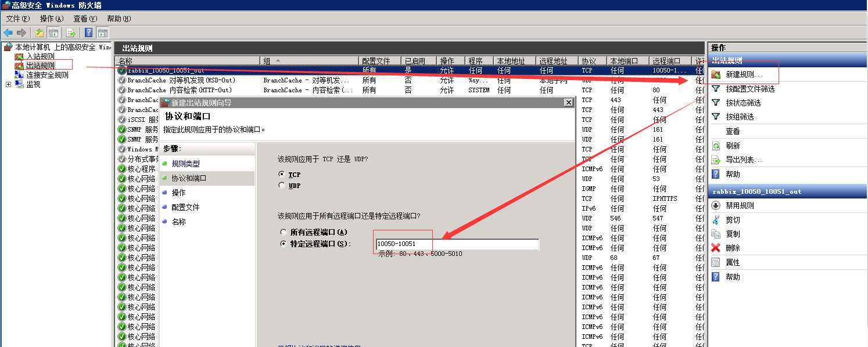Sort by the 远程地址 column header
The width and height of the screenshot is (868, 347).
pyautogui.click(x=557, y=60)
